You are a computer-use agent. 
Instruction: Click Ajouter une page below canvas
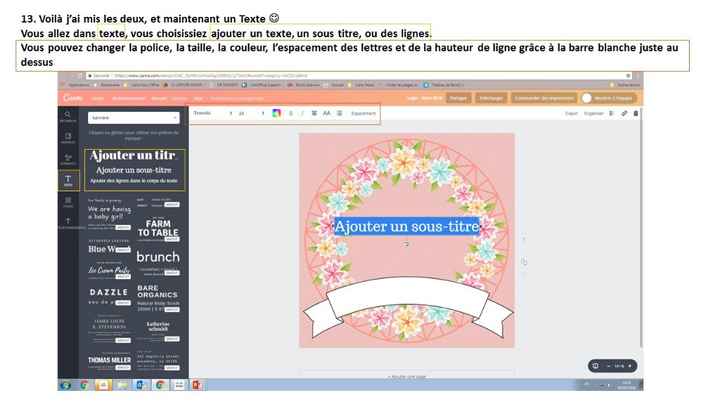coord(407,377)
